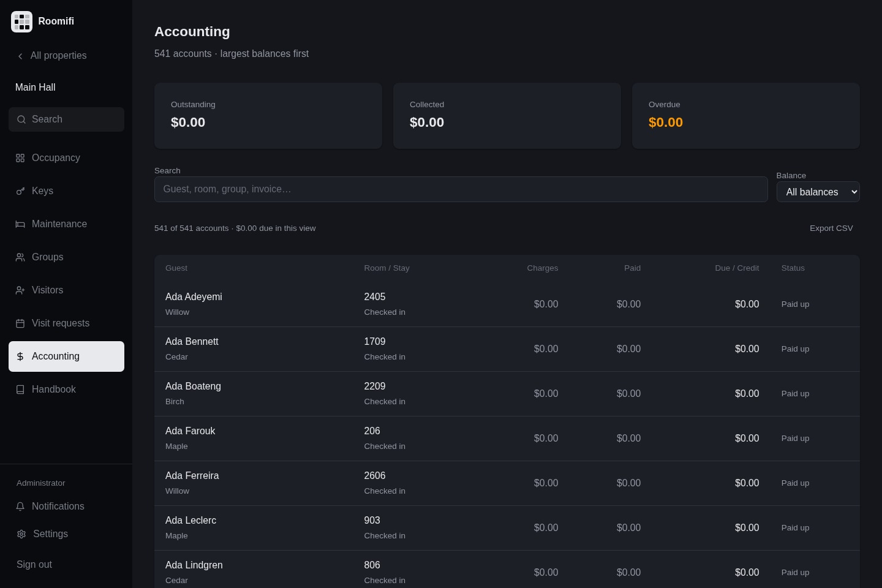The image size is (882, 588).
Task: Select the Ada Boateng row name
Action: pyautogui.click(x=193, y=386)
